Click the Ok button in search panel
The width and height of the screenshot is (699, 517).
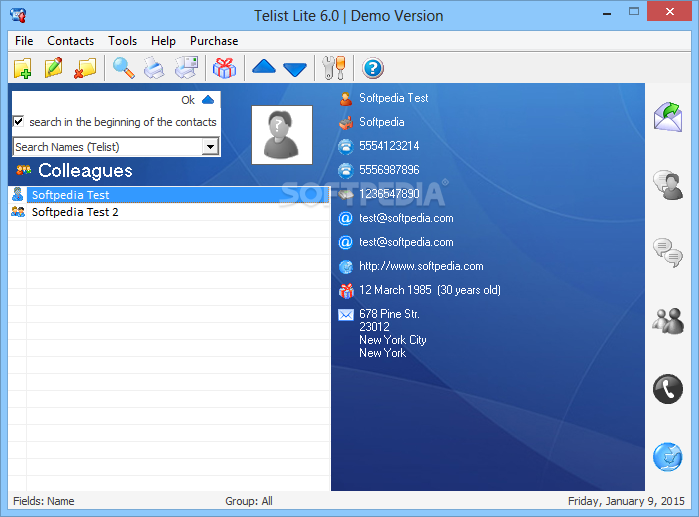pyautogui.click(x=188, y=100)
